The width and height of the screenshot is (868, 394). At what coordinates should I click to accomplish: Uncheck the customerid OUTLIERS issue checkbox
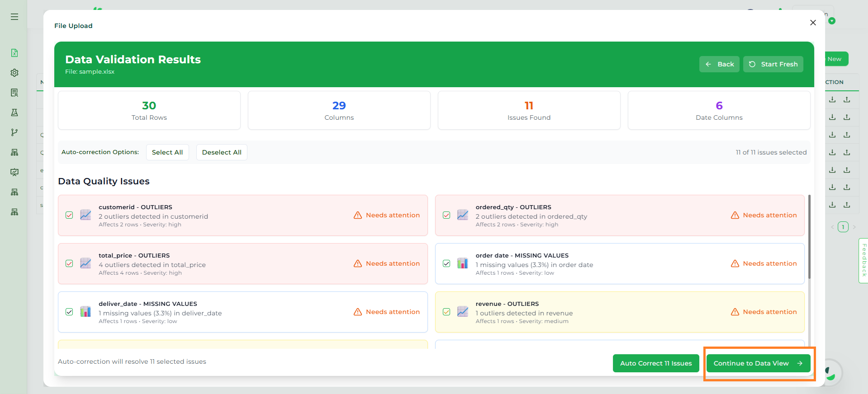tap(69, 215)
